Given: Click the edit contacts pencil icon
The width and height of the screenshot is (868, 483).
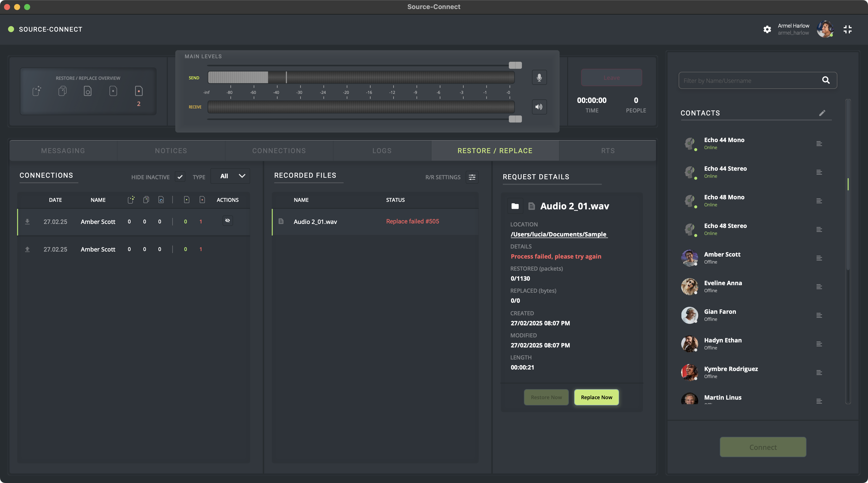Looking at the screenshot, I should point(822,113).
